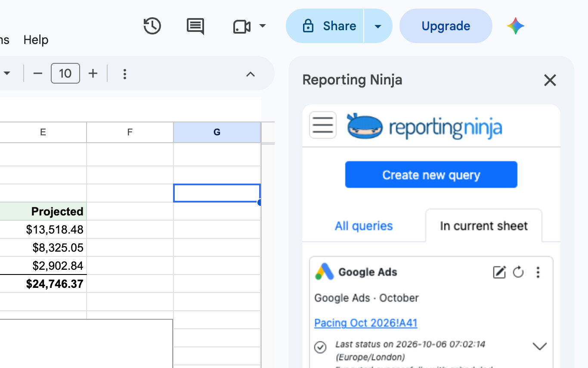The image size is (588, 368).
Task: Click the Reporting Ninja logo
Action: 424,126
